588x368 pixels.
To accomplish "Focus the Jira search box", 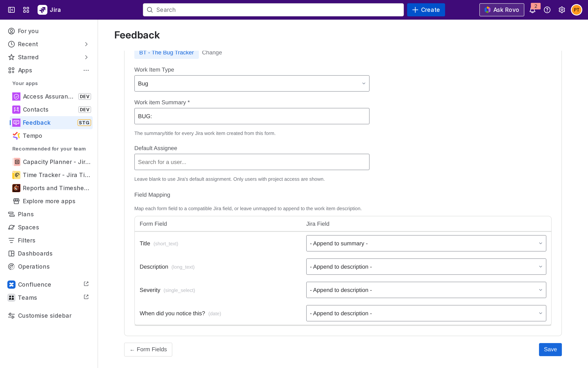I will pos(273,10).
